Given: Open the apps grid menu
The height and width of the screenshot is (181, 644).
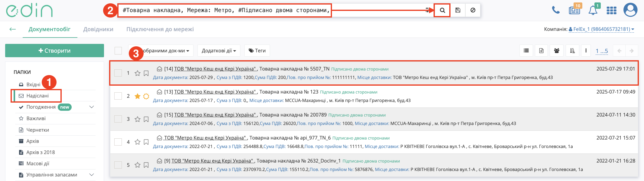Looking at the screenshot, I should [x=611, y=11].
